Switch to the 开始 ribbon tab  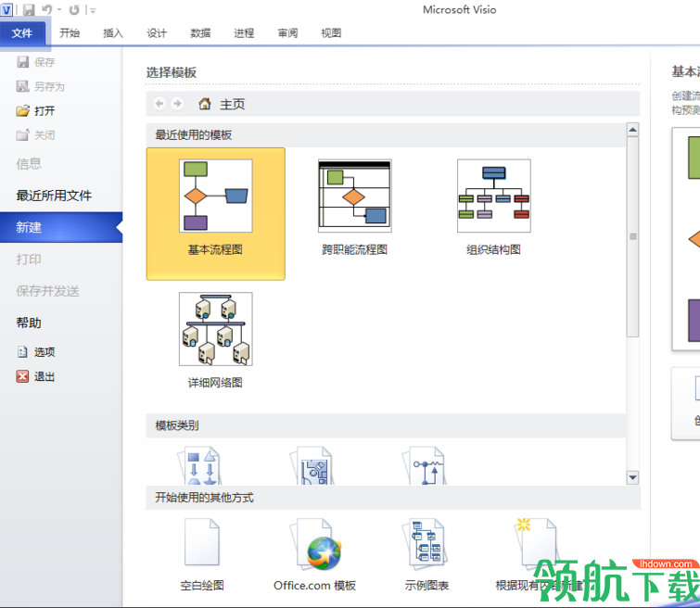[x=70, y=33]
